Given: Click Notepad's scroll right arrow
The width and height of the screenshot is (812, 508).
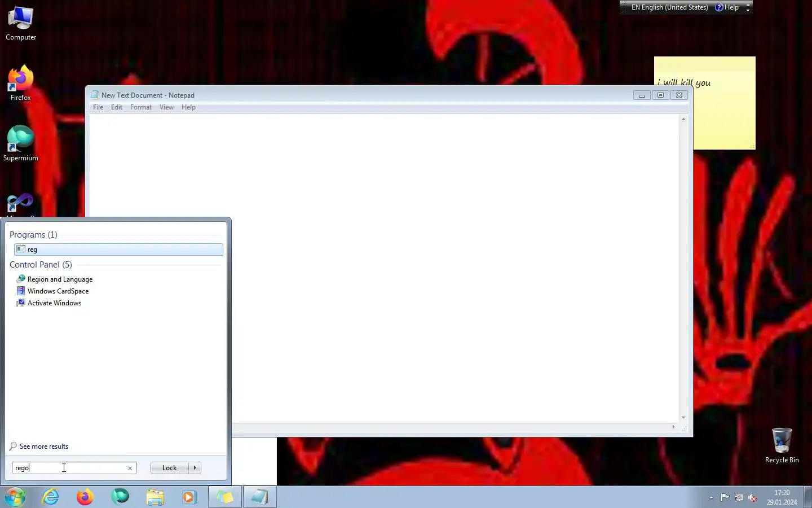Looking at the screenshot, I should (674, 427).
